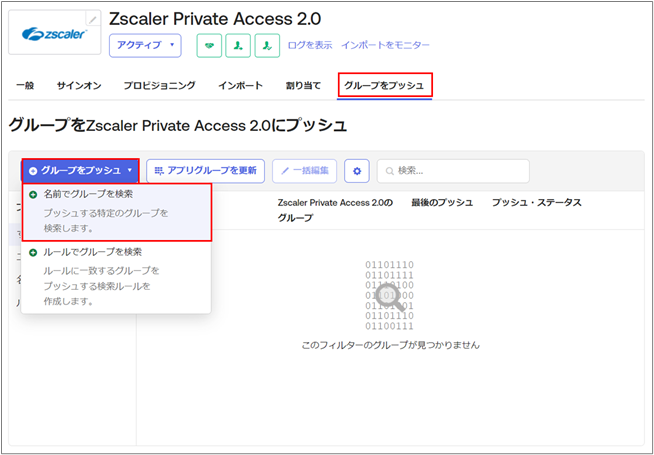Switch to the 割り当て tab
This screenshot has height=455, width=654.
(303, 86)
